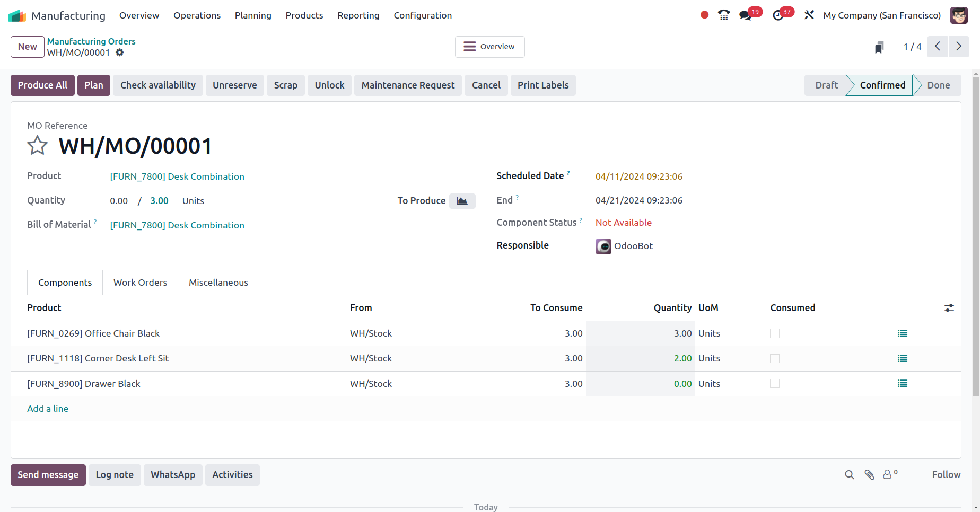Open the Phone calls icon

723,15
